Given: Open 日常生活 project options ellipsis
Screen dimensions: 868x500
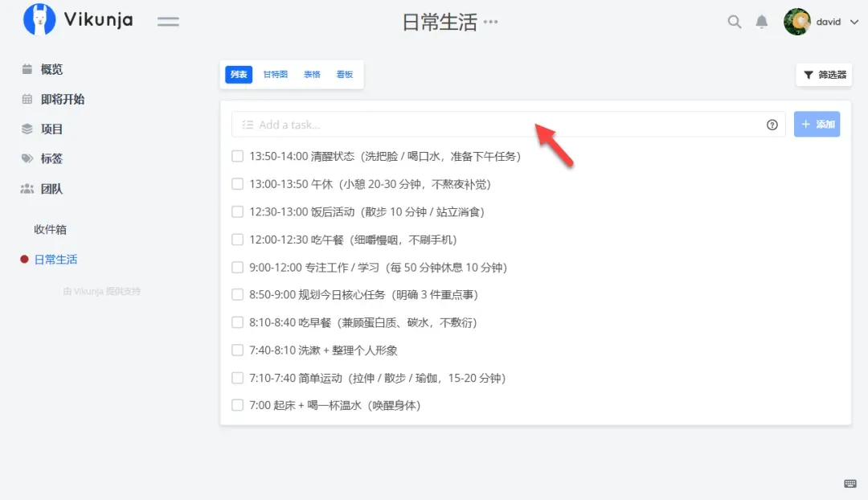Looking at the screenshot, I should (490, 22).
